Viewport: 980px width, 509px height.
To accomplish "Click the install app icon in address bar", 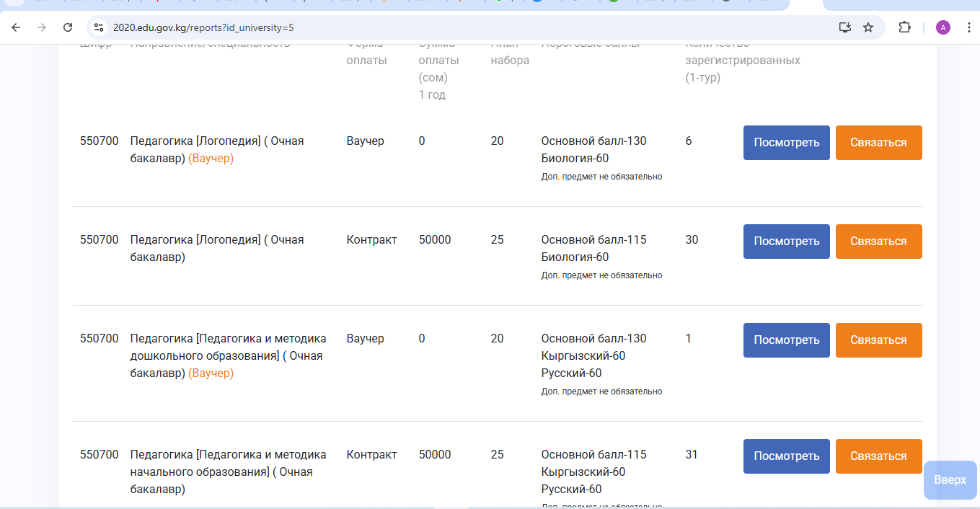I will (x=844, y=27).
